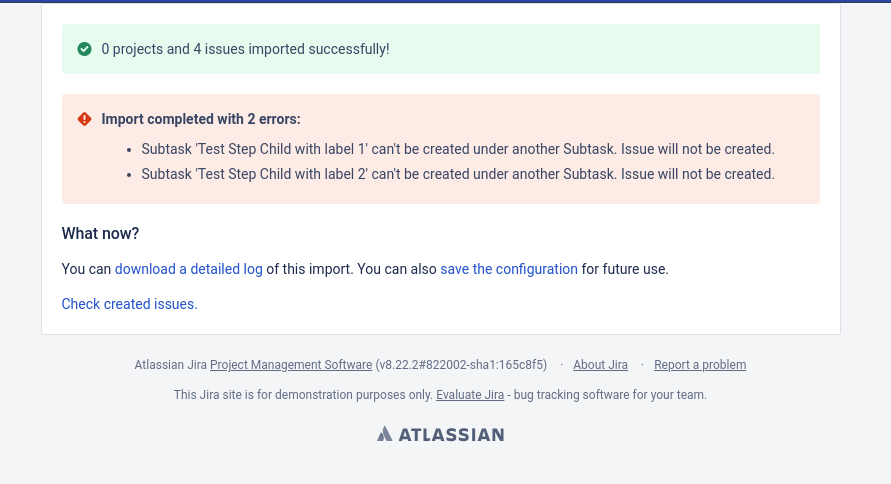Viewport: 891px width, 484px height.
Task: Follow the Check created issues link
Action: click(x=130, y=304)
